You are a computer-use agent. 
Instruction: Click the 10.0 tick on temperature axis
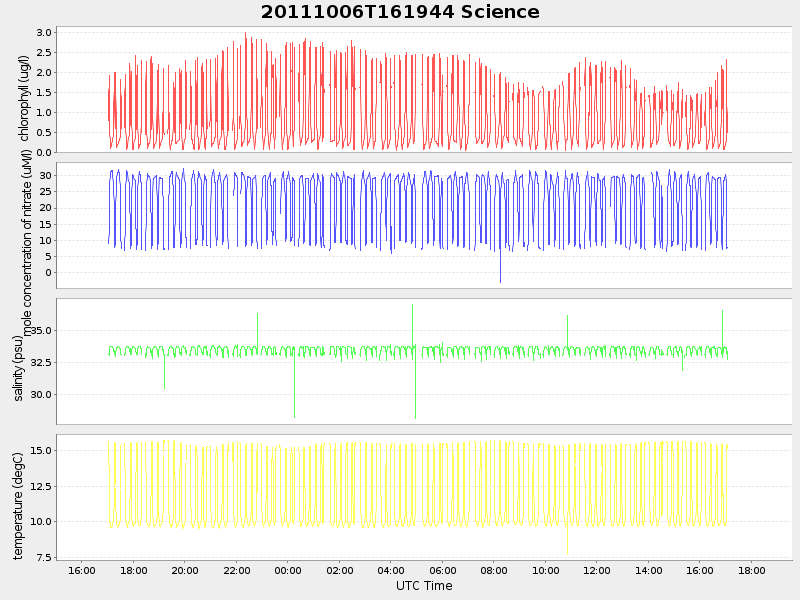tap(42, 521)
